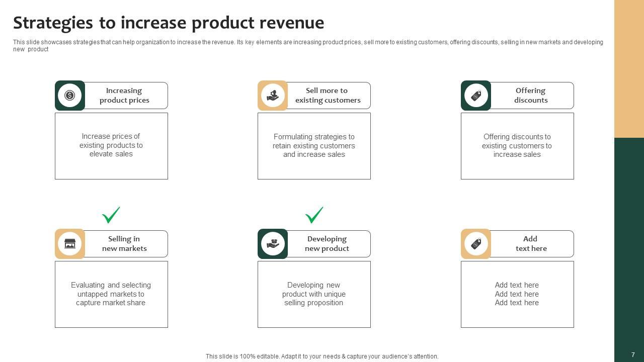Click the dollar coin icon beside Increasing product prices
This screenshot has height=362, width=644.
[70, 96]
